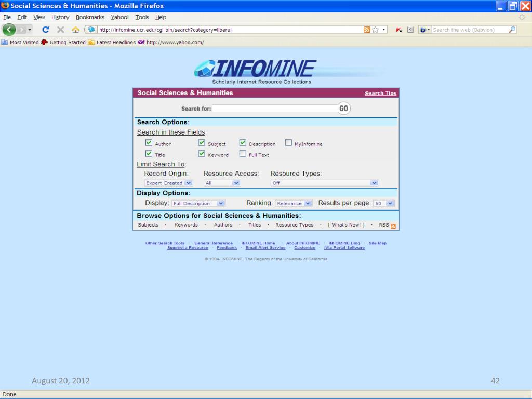Click the Kaspersky red toolbar icon
Screen dimensions: 532x399
click(x=399, y=30)
